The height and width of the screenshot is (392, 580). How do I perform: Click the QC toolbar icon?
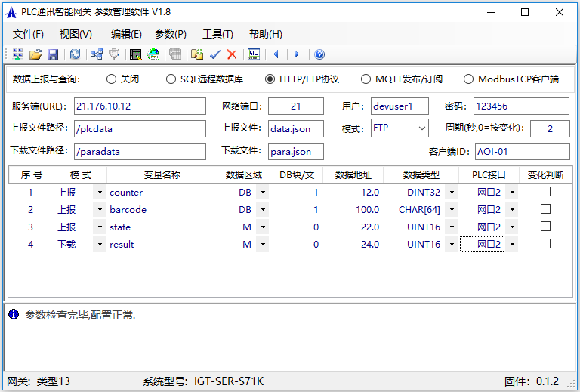tap(254, 54)
